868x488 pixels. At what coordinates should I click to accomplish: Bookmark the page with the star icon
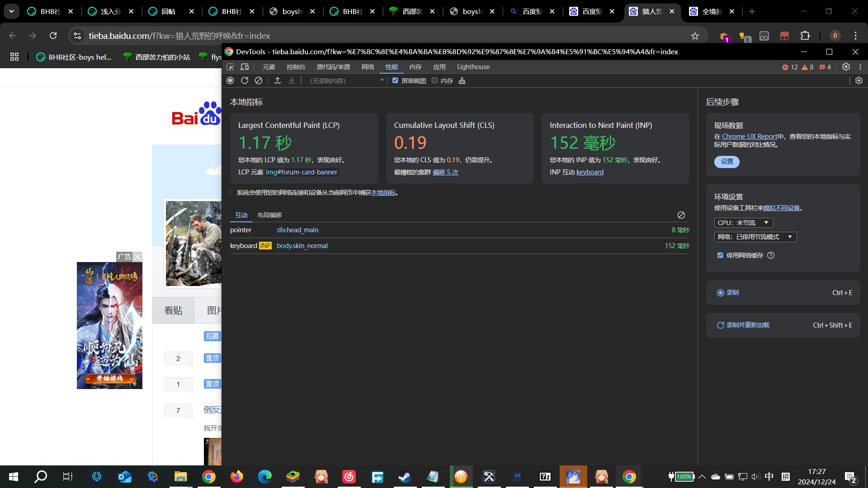pos(695,36)
